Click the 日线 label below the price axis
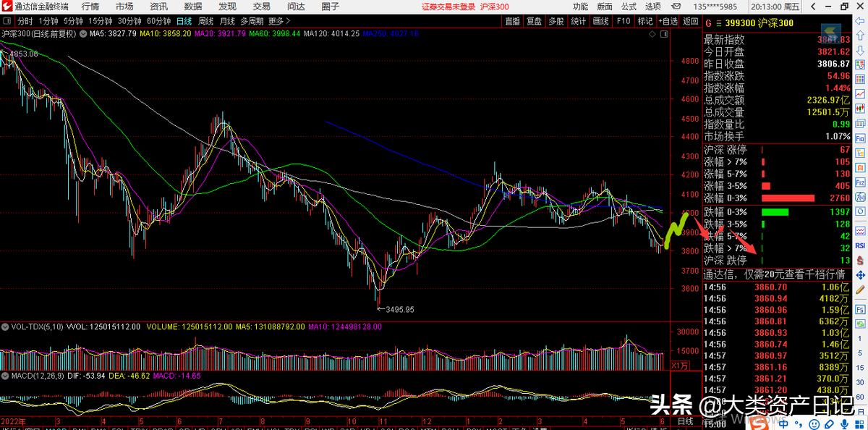Screen dimensions: 868x430 click(684, 421)
